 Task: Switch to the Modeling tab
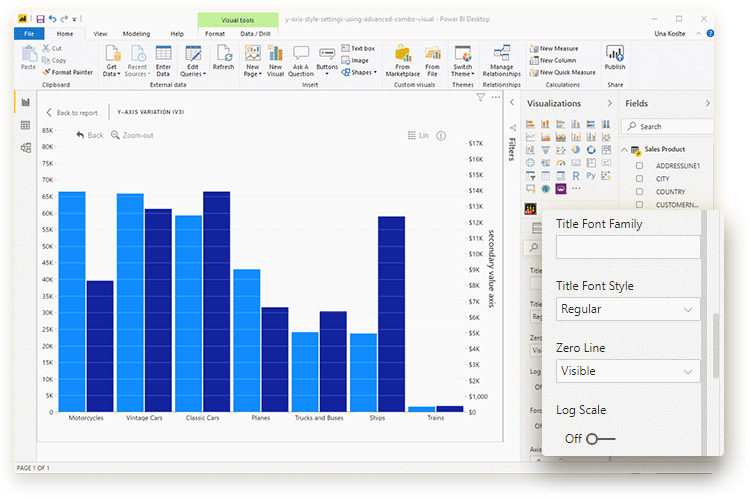point(136,34)
